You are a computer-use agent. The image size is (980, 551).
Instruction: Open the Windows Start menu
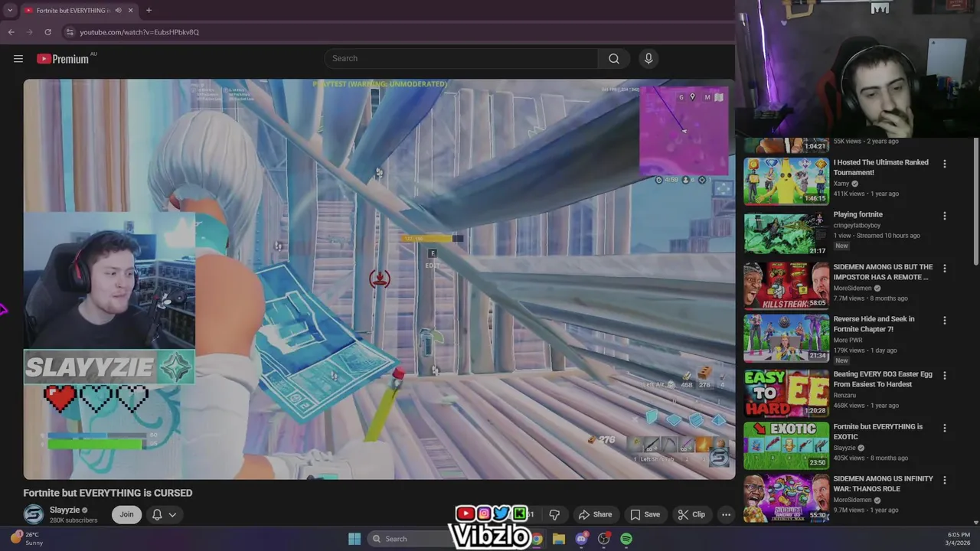point(354,539)
